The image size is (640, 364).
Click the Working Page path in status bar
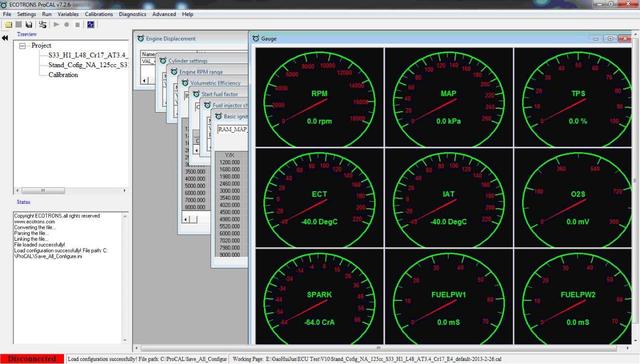(367, 359)
